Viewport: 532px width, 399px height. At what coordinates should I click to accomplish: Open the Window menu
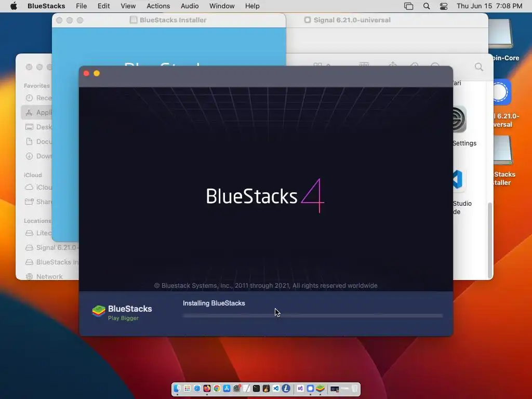pyautogui.click(x=221, y=6)
